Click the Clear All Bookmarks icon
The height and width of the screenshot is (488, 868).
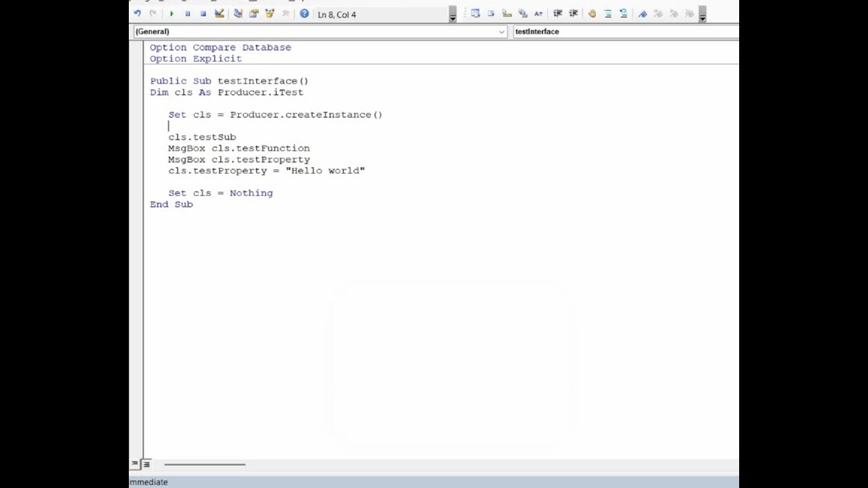[689, 14]
